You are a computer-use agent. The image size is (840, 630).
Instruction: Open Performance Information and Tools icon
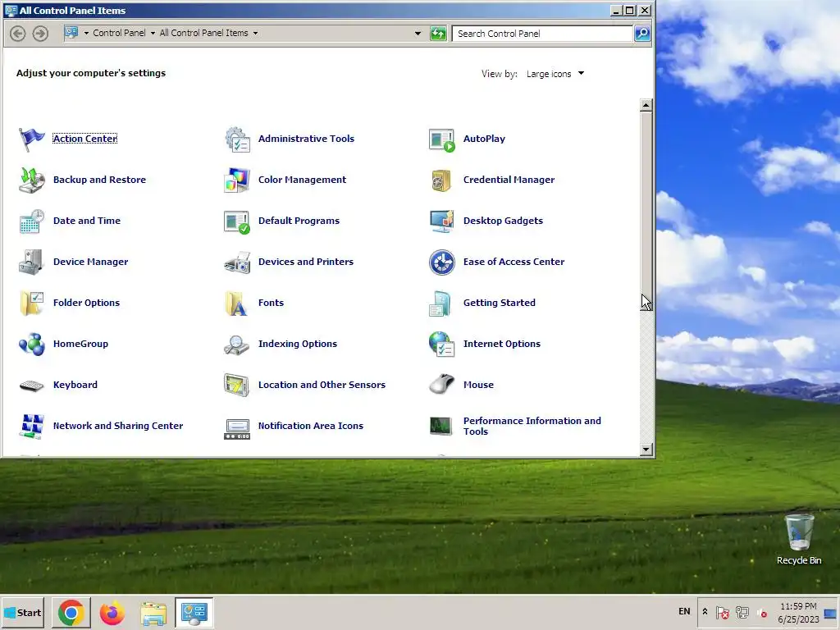[x=441, y=426]
